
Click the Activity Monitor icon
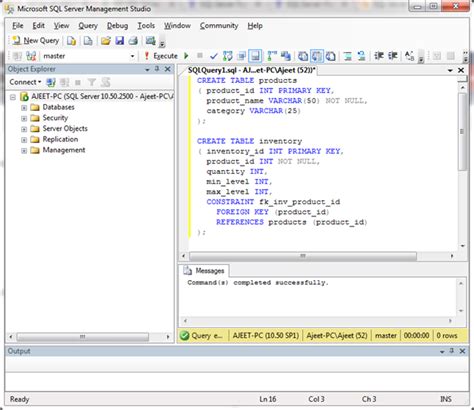151,41
